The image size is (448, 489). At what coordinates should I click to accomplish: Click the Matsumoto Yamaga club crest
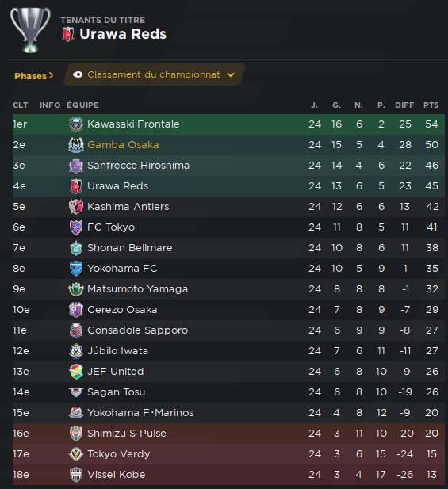(76, 289)
